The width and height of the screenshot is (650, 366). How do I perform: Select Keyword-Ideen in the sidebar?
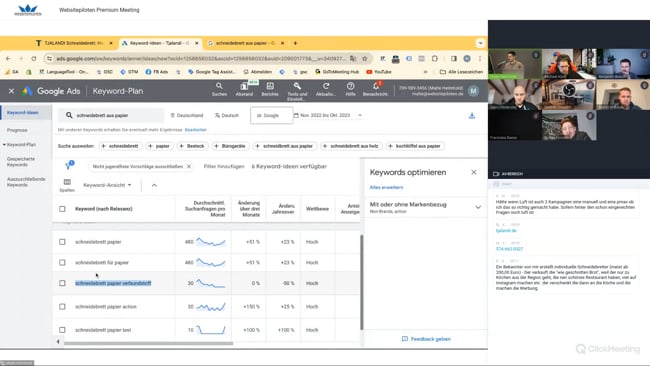tap(23, 113)
